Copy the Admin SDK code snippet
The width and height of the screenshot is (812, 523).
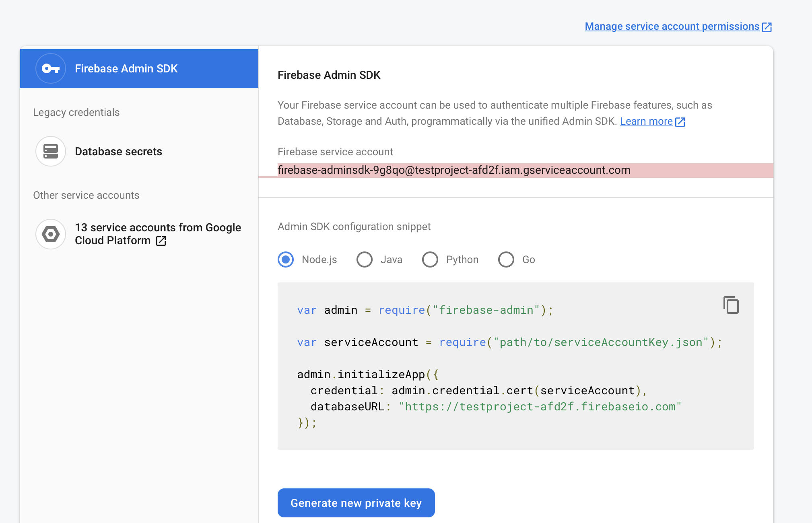coord(731,305)
